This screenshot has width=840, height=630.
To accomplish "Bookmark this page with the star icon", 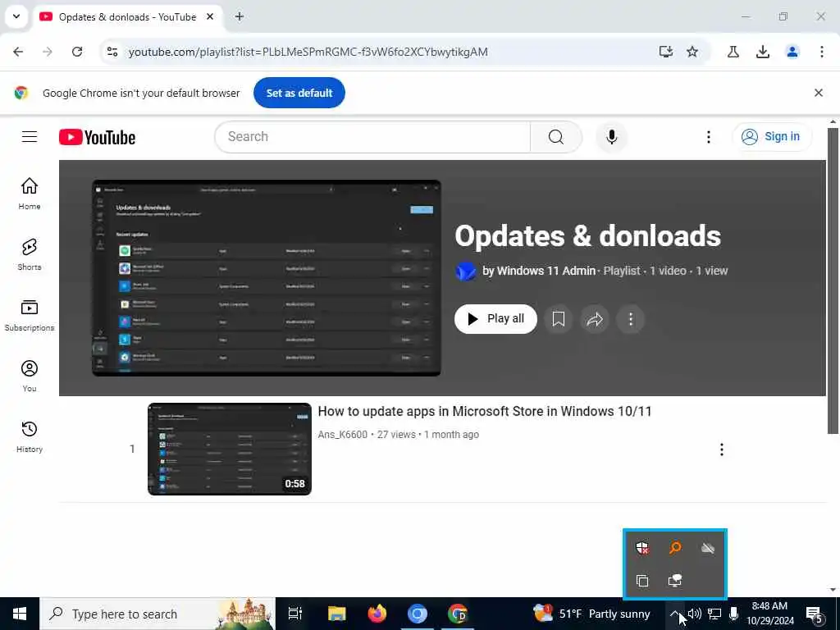I will pos(692,52).
